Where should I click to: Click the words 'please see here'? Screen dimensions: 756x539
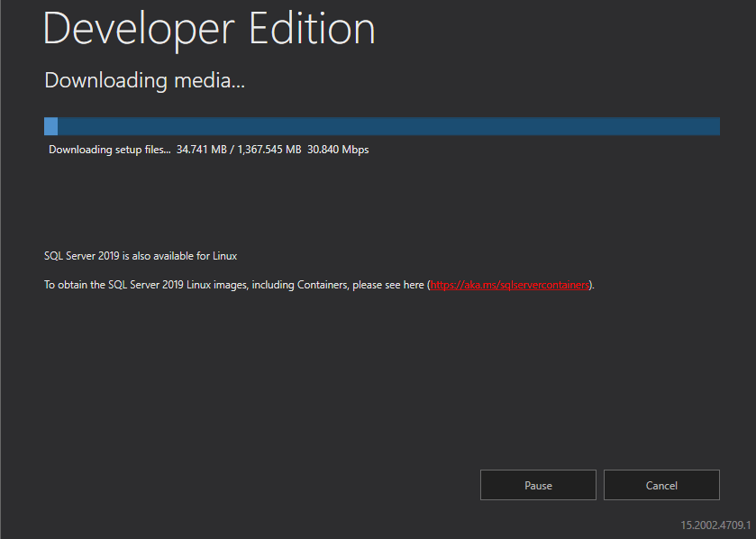pos(387,285)
